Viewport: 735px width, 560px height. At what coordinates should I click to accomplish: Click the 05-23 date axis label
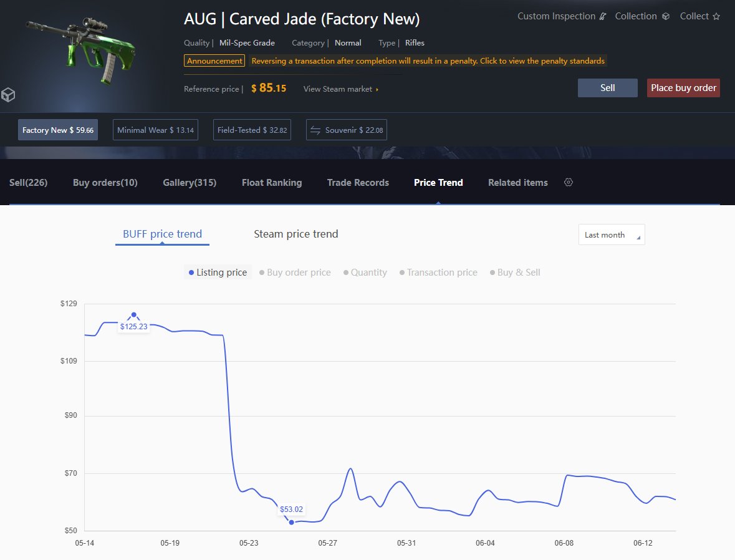pyautogui.click(x=249, y=543)
